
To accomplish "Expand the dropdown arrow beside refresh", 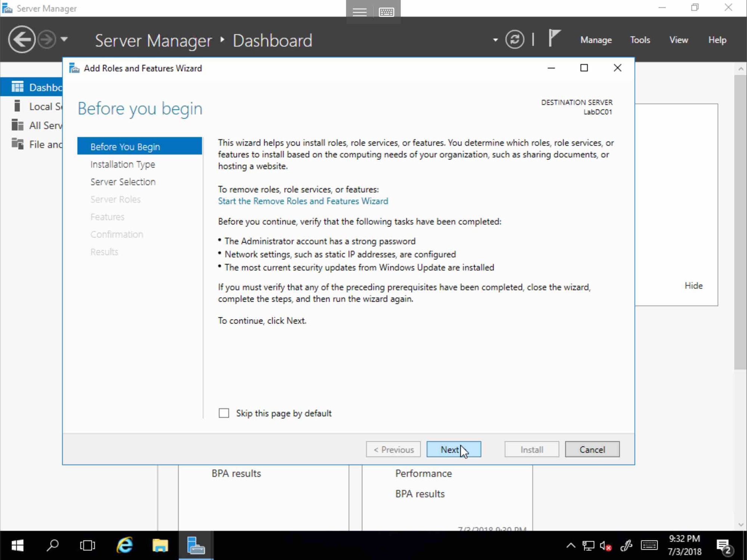I will (x=495, y=40).
